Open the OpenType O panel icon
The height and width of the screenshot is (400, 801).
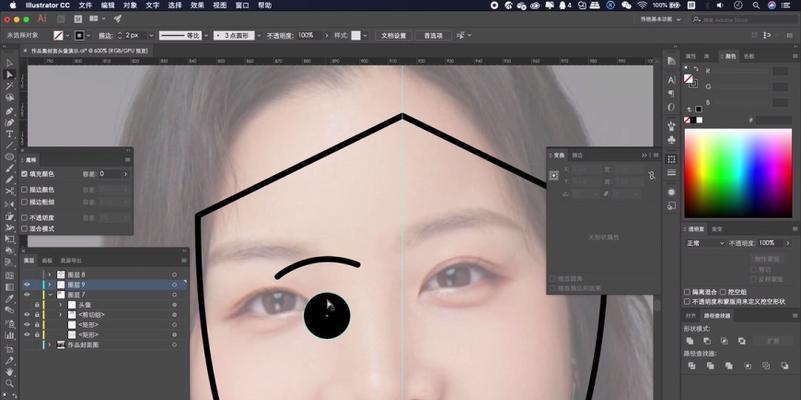pos(671,107)
